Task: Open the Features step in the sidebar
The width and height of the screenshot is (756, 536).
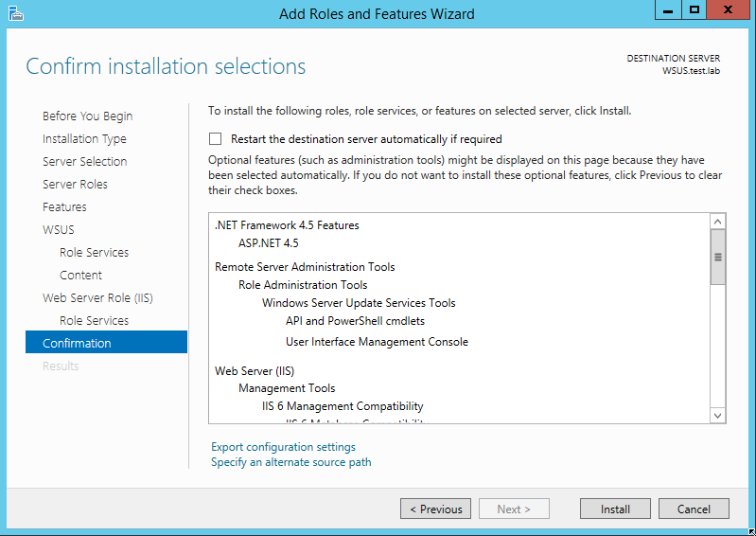Action: [64, 207]
